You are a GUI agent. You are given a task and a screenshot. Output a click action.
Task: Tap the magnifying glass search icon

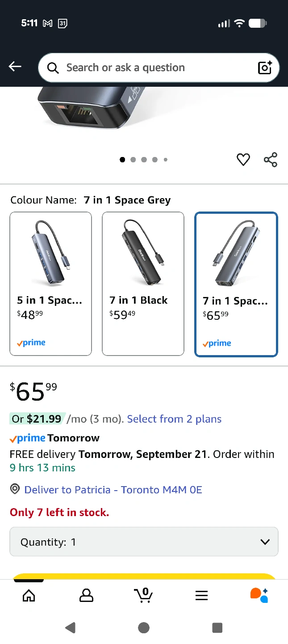53,68
